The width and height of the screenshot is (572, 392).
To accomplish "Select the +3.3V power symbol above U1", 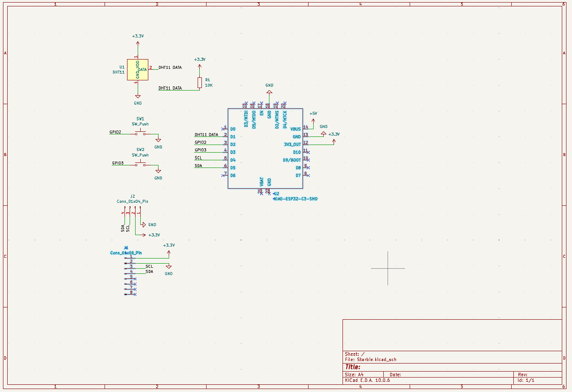I will click(x=138, y=40).
